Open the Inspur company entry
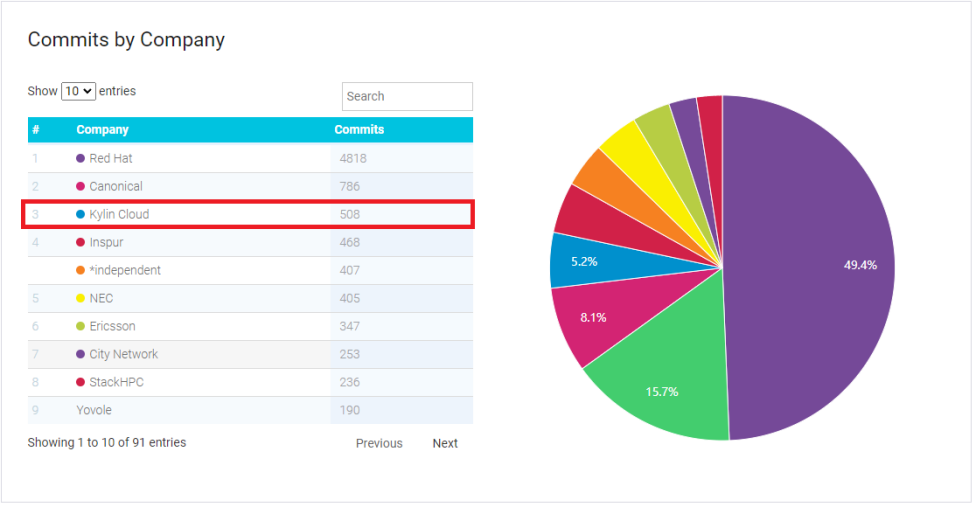976x507 pixels. tap(106, 242)
